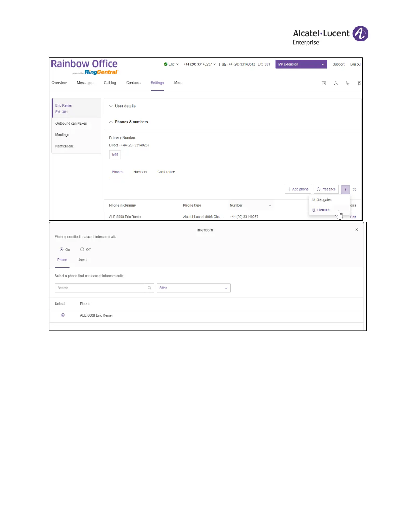Click the company number building icon
Viewport: 411px width, 532px height.
coord(224,64)
